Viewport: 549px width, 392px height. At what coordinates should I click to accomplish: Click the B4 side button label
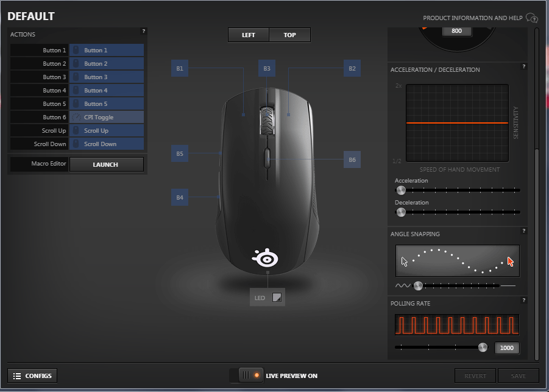pos(180,198)
